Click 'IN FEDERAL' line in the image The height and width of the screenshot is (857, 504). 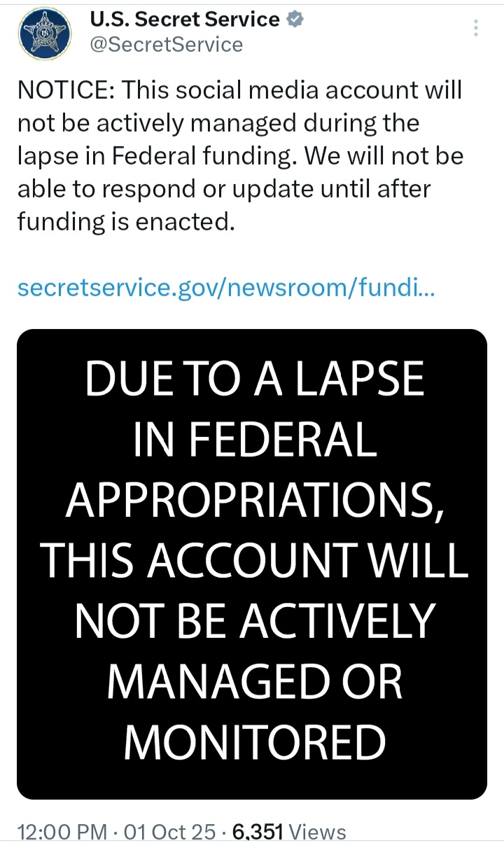pyautogui.click(x=255, y=440)
